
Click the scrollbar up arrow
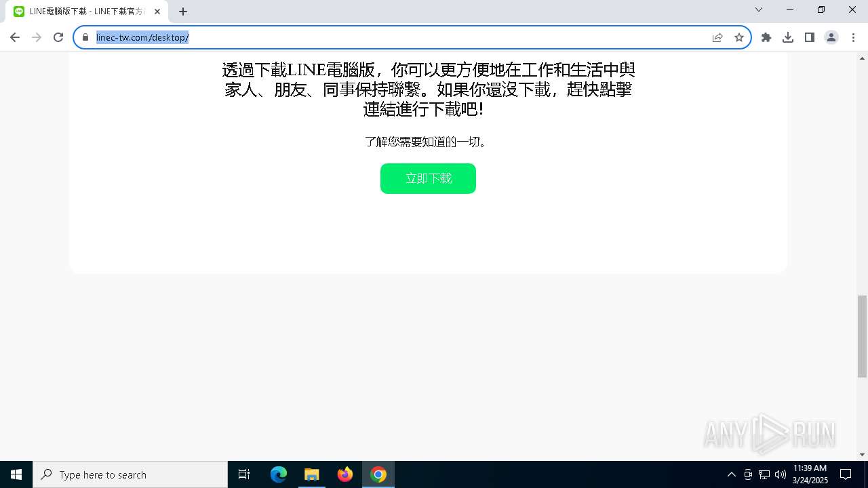pyautogui.click(x=862, y=58)
